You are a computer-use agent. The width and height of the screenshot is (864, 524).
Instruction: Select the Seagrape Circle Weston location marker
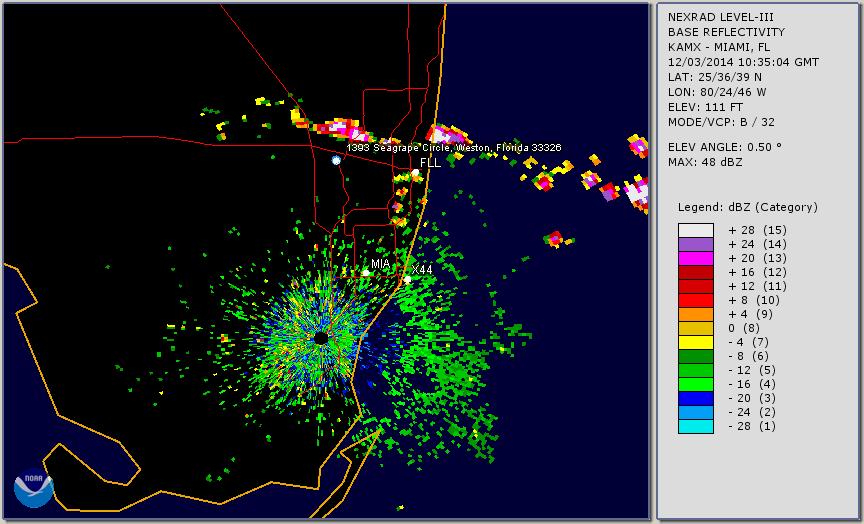click(336, 160)
